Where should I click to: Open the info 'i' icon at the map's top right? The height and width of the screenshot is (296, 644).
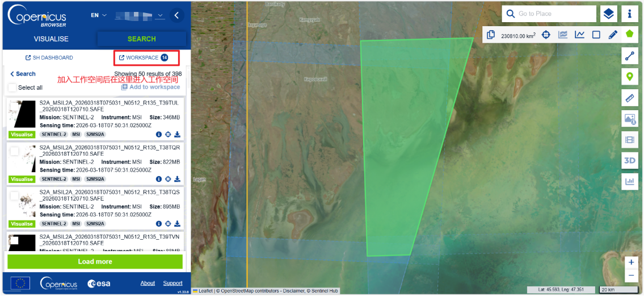pyautogui.click(x=630, y=14)
